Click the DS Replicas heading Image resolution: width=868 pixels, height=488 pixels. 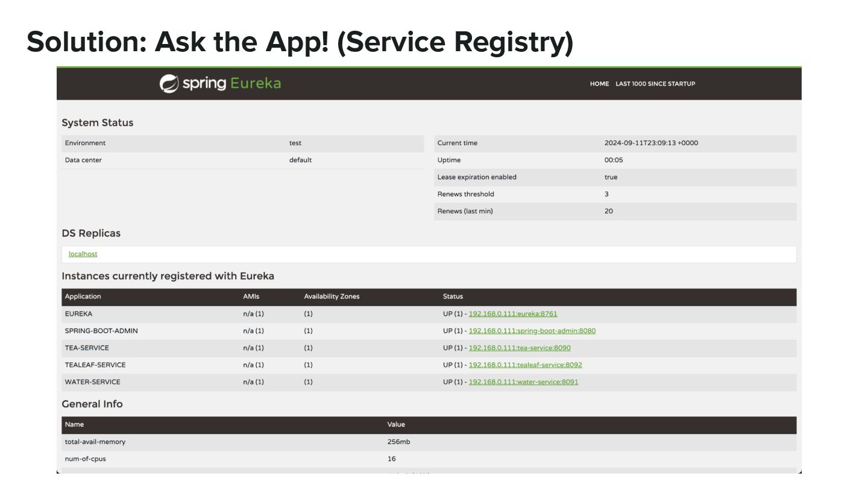(91, 233)
